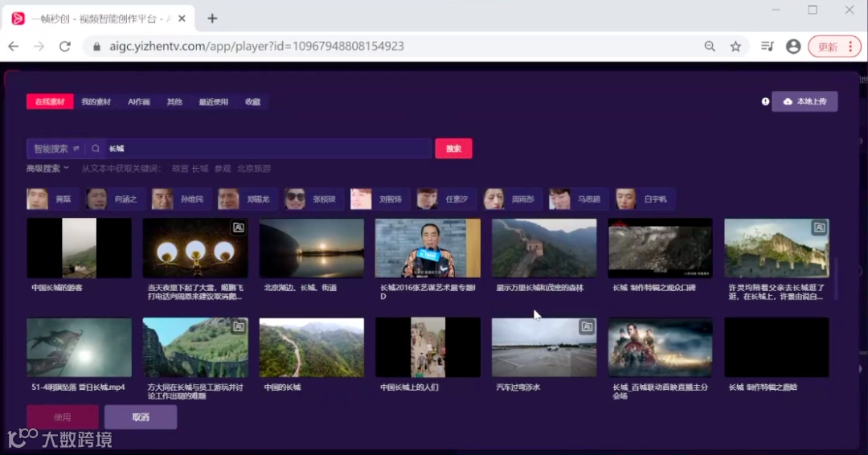The height and width of the screenshot is (455, 868).
Task: Select the 长城2016张艺谋艺术展专题 thumbnail
Action: coord(428,248)
